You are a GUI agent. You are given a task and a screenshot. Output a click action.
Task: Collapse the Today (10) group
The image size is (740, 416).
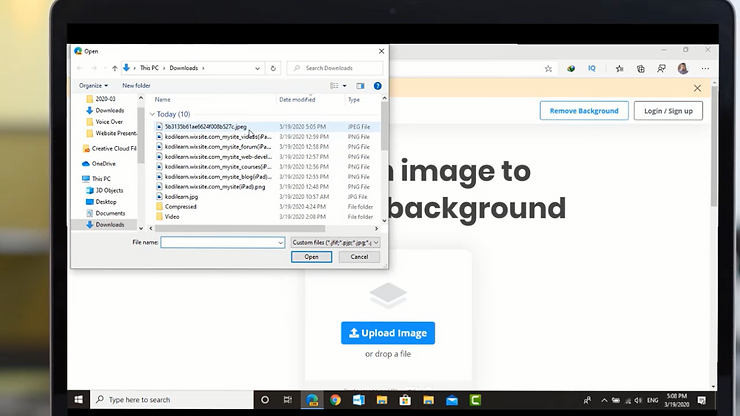point(152,114)
